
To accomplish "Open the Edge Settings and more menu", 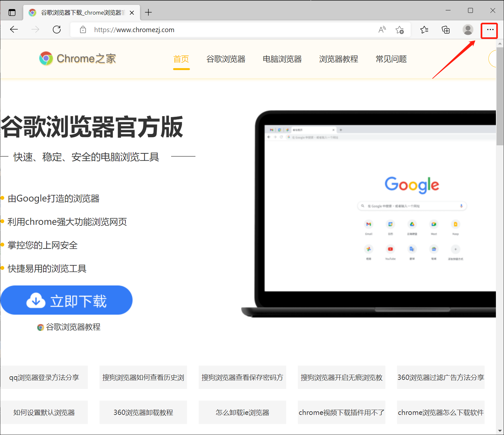I will (489, 30).
